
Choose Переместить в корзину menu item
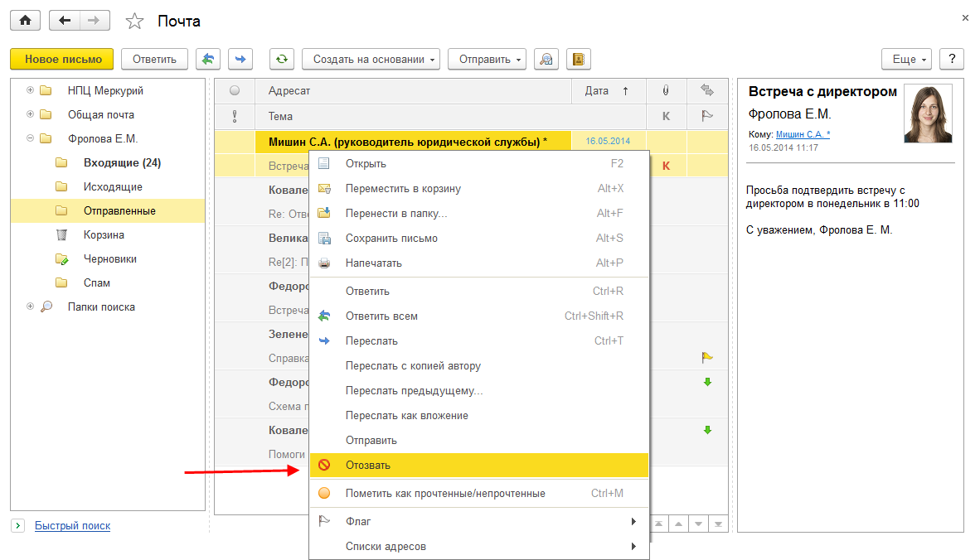(x=403, y=188)
